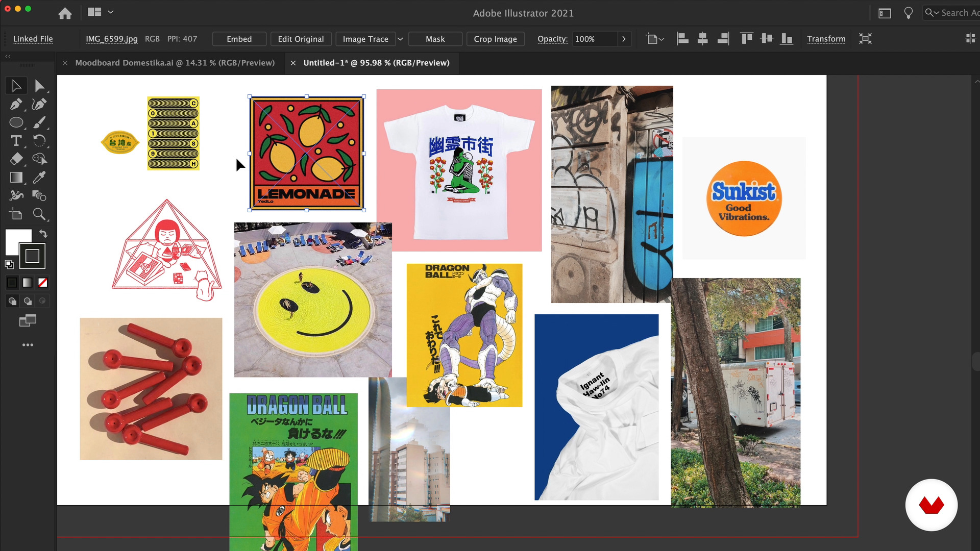The image size is (980, 551).
Task: Select the Live Paint/Blend shapes tool
Action: pyautogui.click(x=39, y=196)
